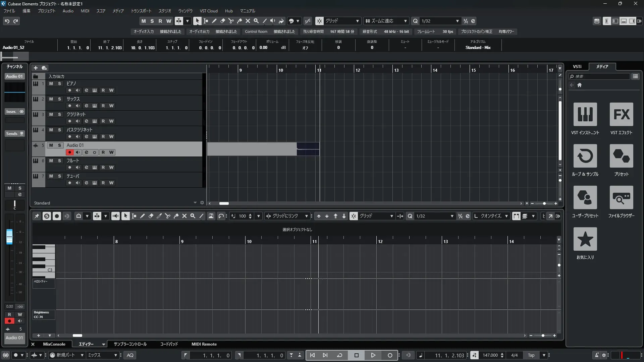Open VST Instruments in Media panel

585,114
